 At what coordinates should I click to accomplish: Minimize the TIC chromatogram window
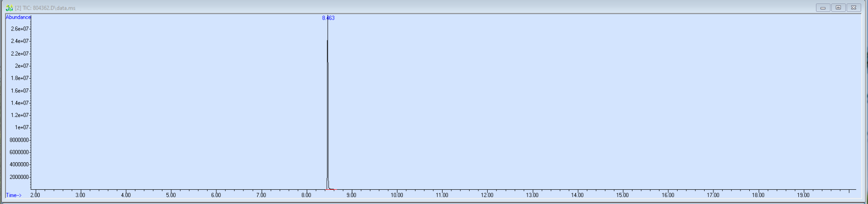click(x=823, y=8)
